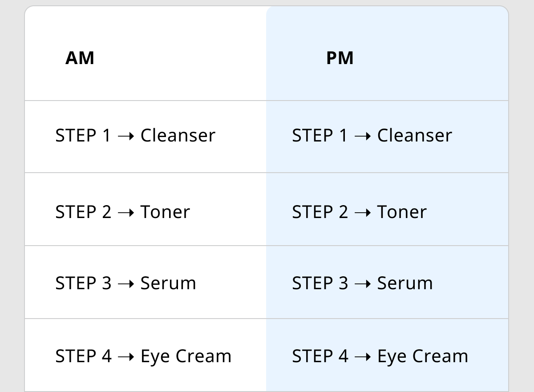This screenshot has width=534, height=392.
Task: Open Toner in the PM routine
Action: [402, 212]
